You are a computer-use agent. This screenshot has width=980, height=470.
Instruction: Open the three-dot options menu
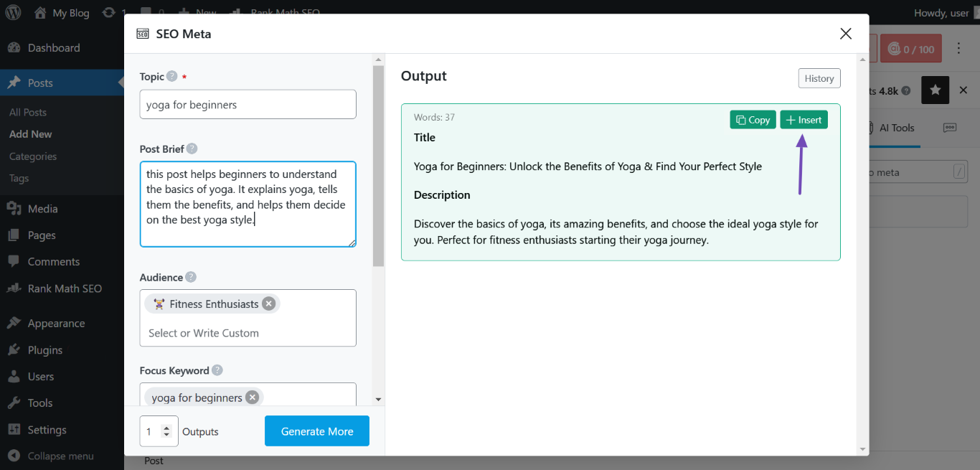coord(959,49)
